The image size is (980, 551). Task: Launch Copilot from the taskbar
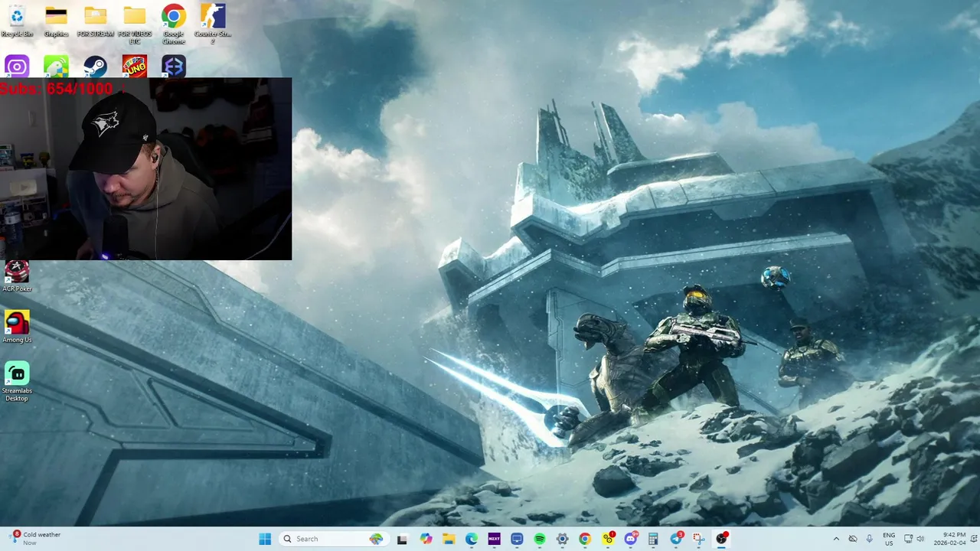[x=426, y=539]
